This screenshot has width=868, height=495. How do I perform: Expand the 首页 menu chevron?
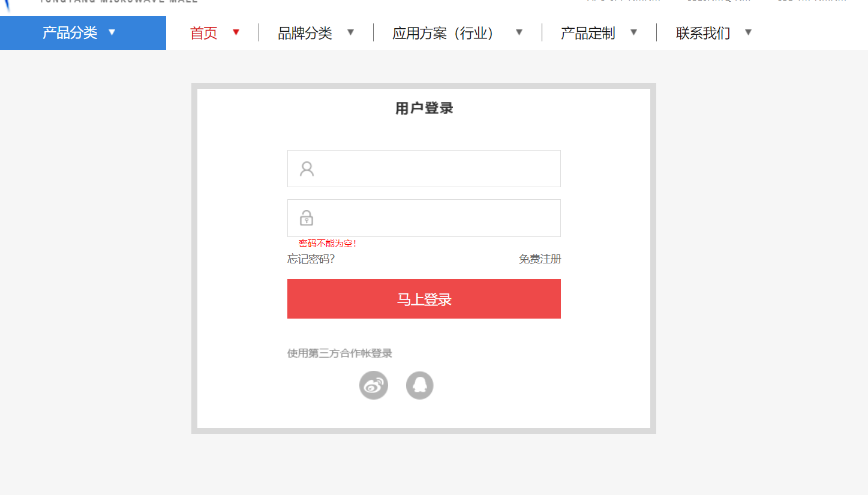pyautogui.click(x=236, y=33)
